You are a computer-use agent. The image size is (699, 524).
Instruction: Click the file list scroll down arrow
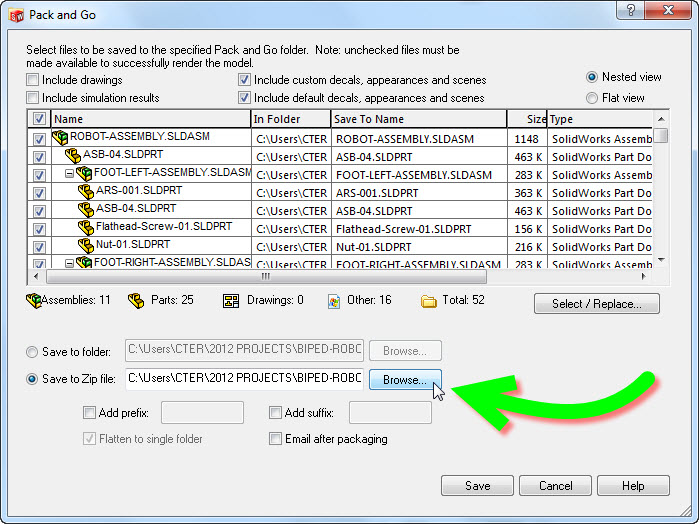[661, 260]
